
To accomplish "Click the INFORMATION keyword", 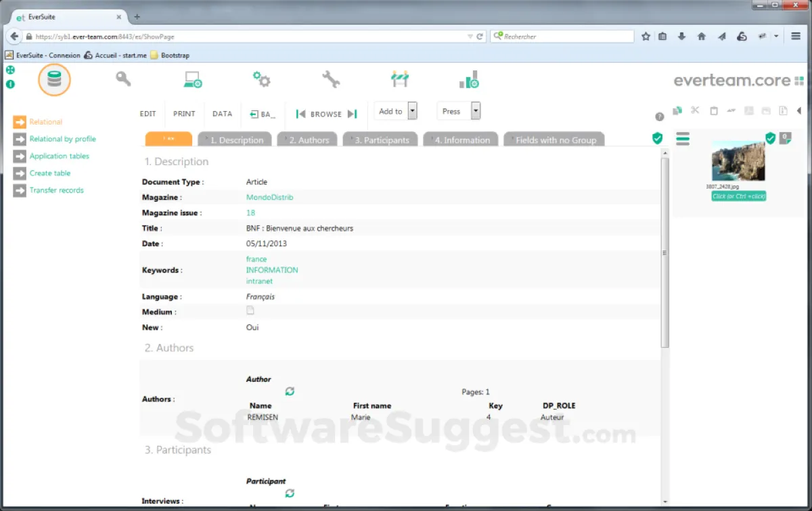I will click(x=272, y=270).
